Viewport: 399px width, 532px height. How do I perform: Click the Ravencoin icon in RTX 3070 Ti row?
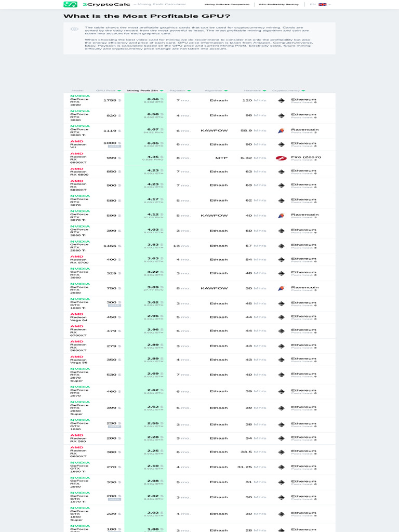point(281,216)
